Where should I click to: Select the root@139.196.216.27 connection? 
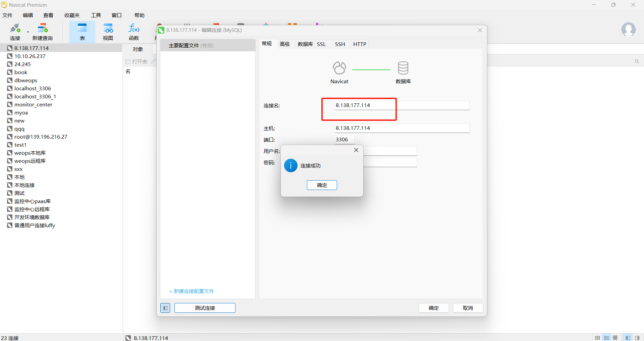[x=41, y=137]
